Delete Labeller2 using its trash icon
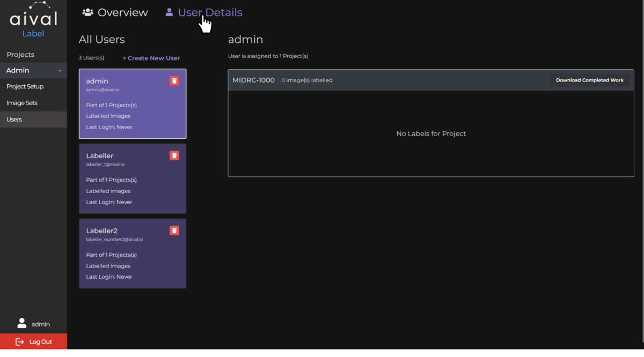Screen dimensions: 644x357 click(174, 230)
